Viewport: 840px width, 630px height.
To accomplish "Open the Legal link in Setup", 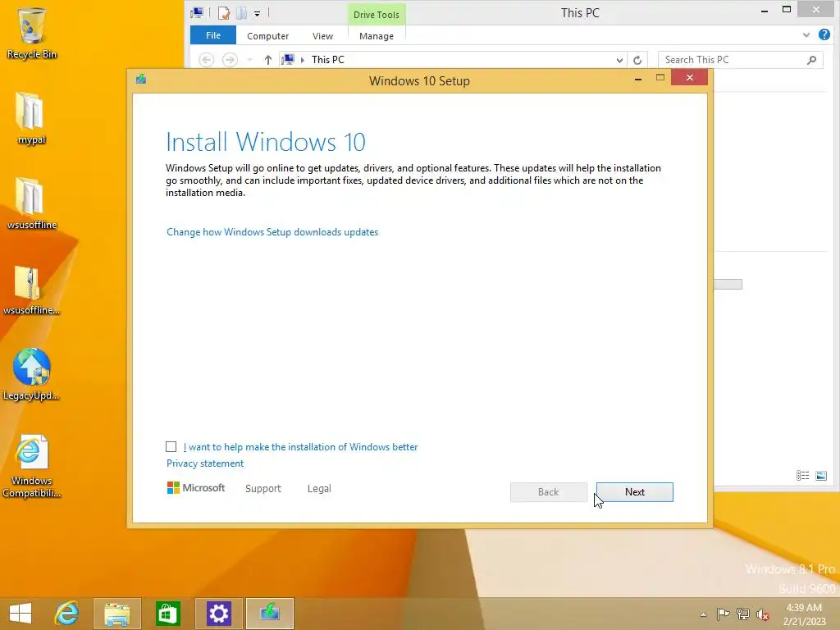I will (x=319, y=489).
